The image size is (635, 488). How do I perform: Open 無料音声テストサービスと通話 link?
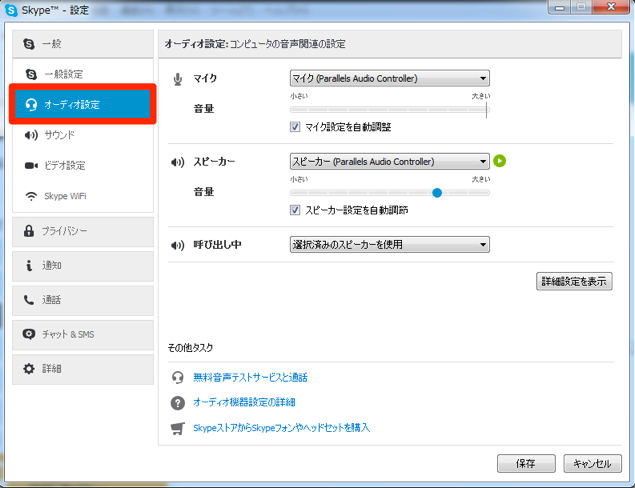click(x=250, y=377)
